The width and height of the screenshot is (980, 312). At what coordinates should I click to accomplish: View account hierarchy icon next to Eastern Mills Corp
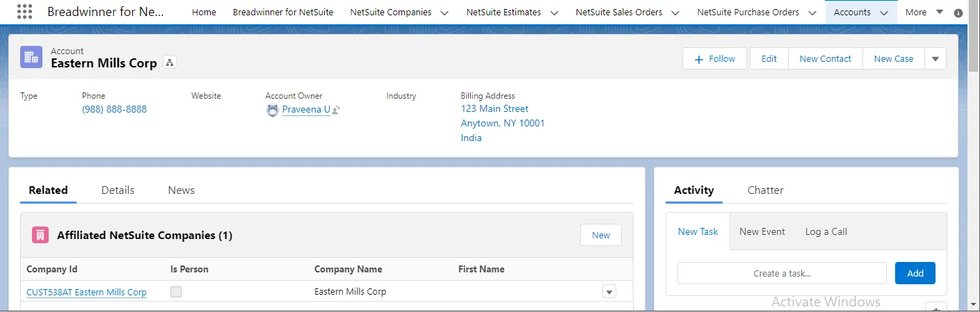coord(170,63)
